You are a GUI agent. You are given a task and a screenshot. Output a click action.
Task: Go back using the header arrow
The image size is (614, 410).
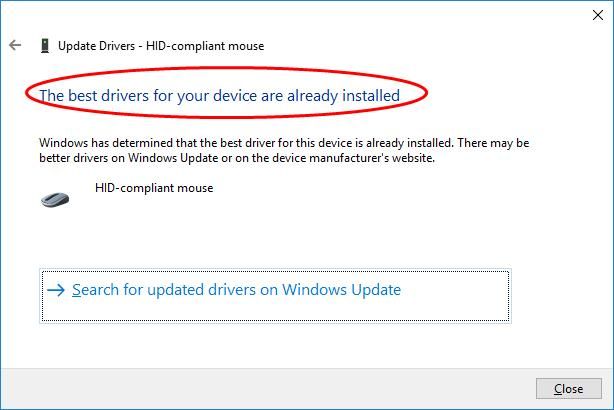coord(14,45)
